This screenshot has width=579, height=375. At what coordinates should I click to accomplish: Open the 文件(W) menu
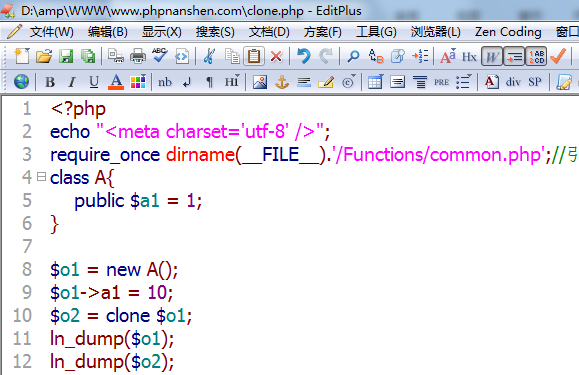(51, 32)
